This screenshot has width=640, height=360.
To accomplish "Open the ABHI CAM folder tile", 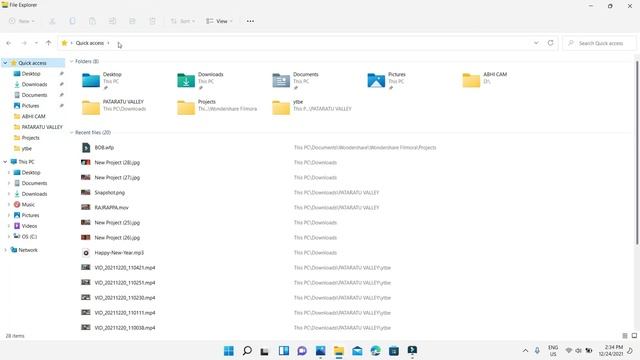I will 485,80.
